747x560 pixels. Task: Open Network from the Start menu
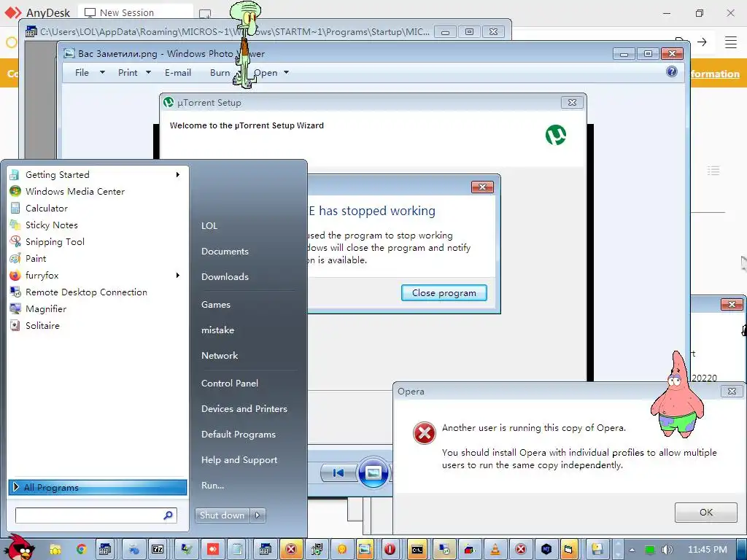pyautogui.click(x=220, y=355)
